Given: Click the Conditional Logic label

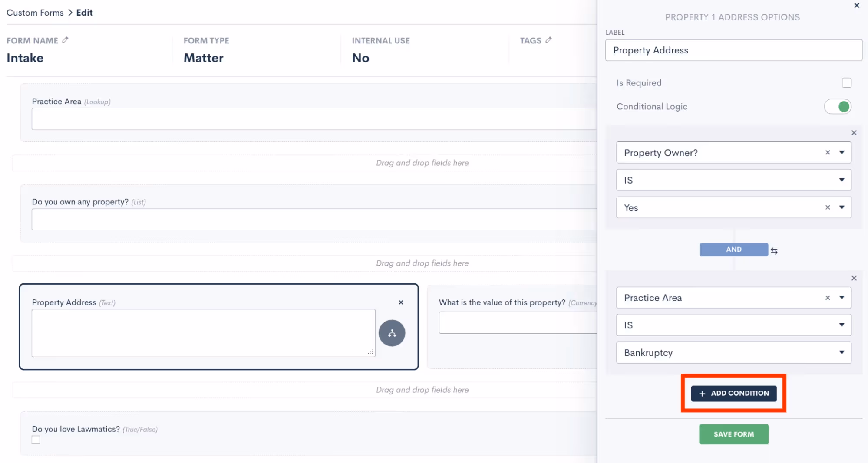Looking at the screenshot, I should [x=652, y=107].
